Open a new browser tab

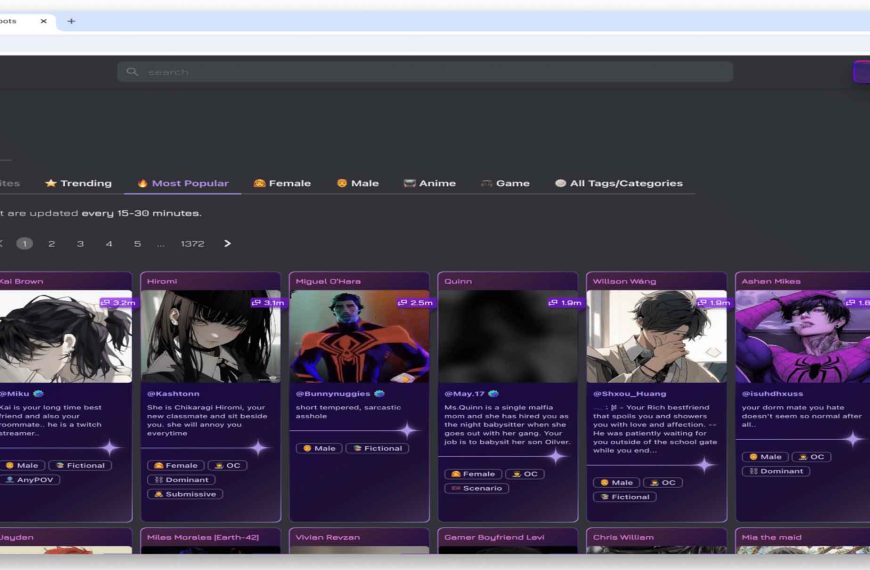pyautogui.click(x=71, y=21)
